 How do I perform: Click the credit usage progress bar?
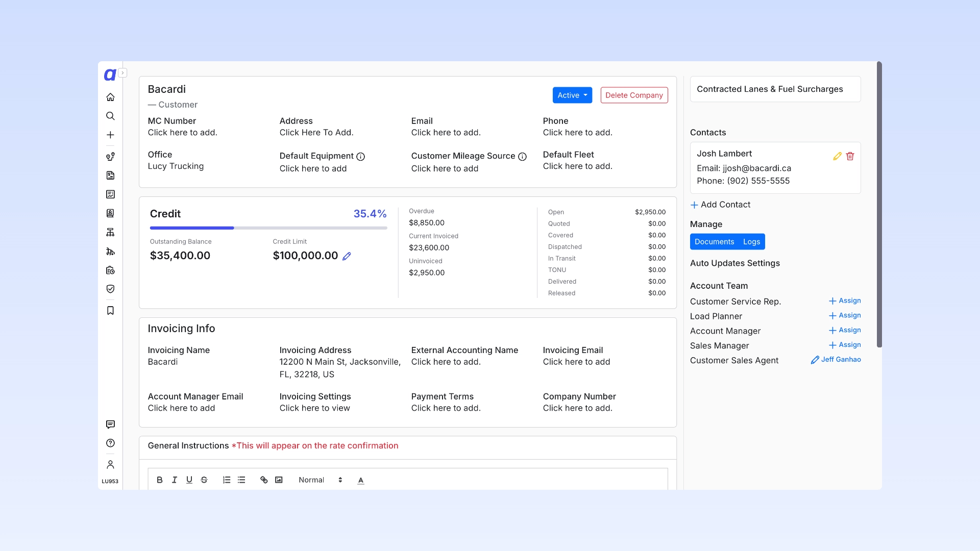pos(268,228)
